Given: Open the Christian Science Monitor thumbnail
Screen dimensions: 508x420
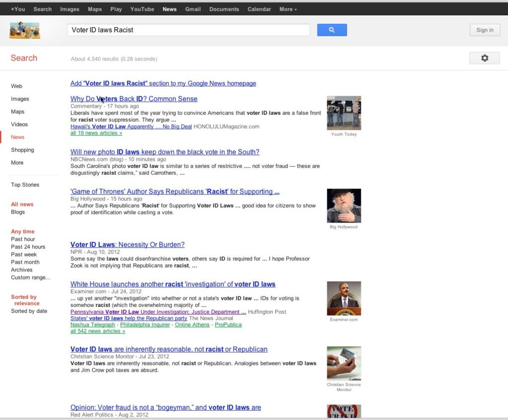Looking at the screenshot, I should [x=344, y=363].
